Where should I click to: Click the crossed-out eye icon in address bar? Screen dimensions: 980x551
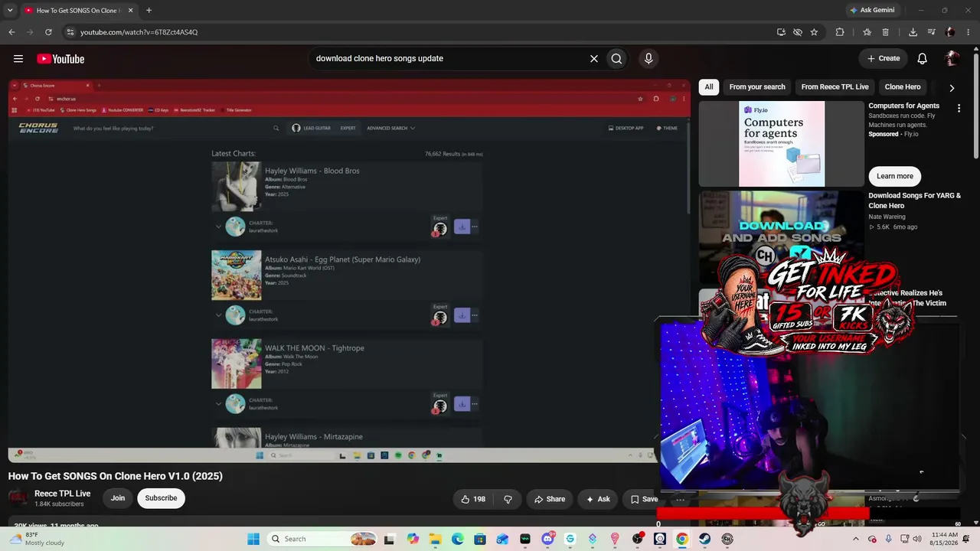(798, 32)
